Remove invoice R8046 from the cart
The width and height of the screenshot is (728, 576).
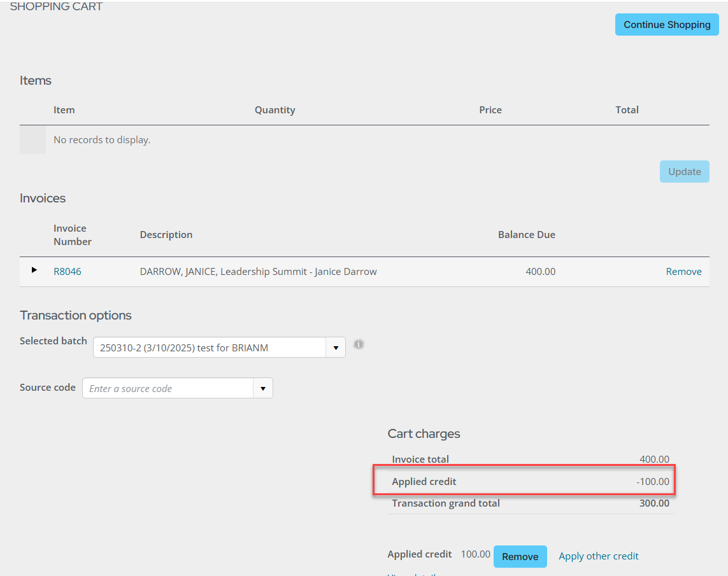683,272
